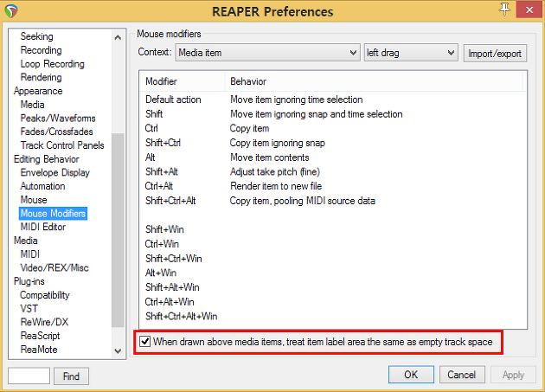The width and height of the screenshot is (545, 392).
Task: Select Fades/Crossfades in the tree
Action: point(56,132)
